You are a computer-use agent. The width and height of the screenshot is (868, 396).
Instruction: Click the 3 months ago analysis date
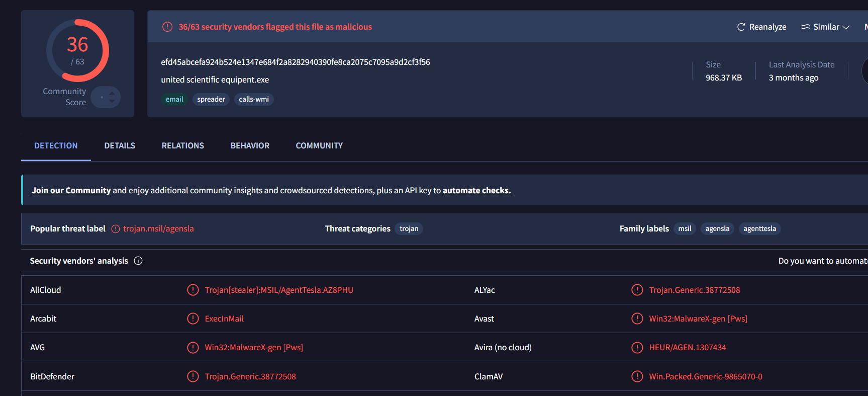click(794, 77)
